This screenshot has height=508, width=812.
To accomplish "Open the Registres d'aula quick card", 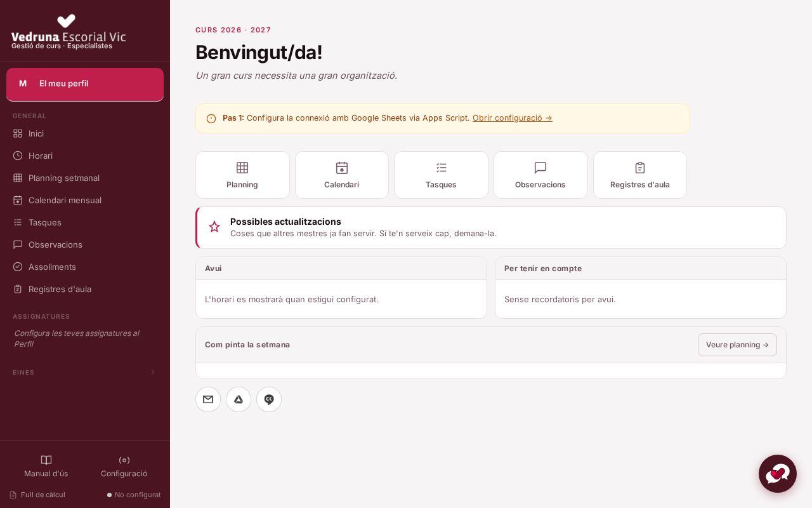I will 640,175.
